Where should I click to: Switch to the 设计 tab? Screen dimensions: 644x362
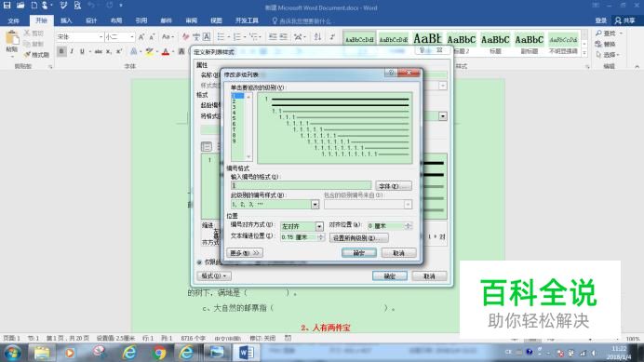point(91,20)
